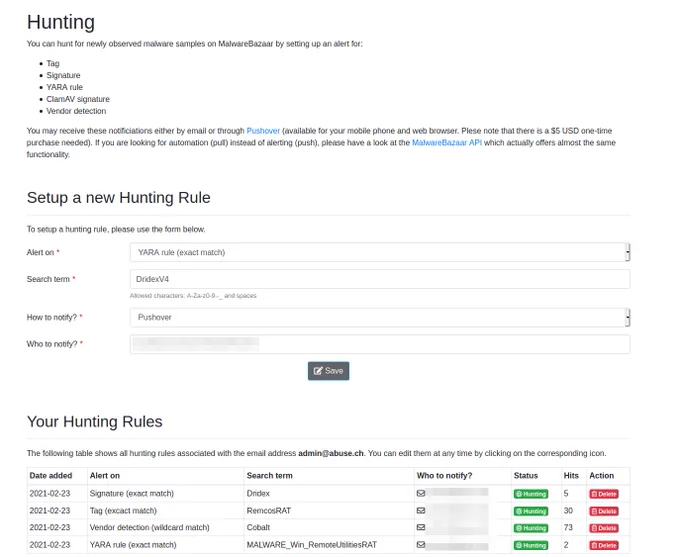Open the Alert on dropdown
The width and height of the screenshot is (680, 557).
pyautogui.click(x=380, y=252)
